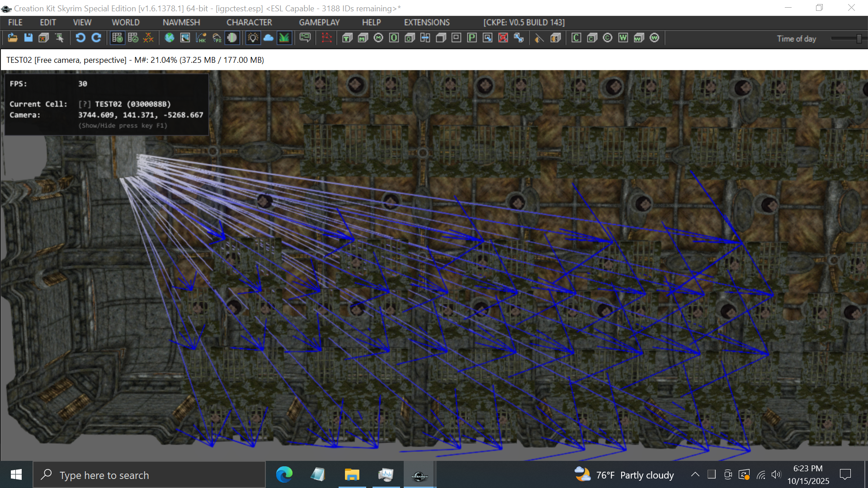Click the redo arrow icon
868x488 pixels.
(96, 38)
